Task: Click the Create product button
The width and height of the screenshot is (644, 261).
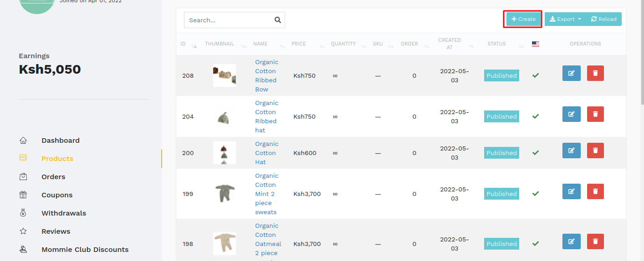Action: click(524, 19)
